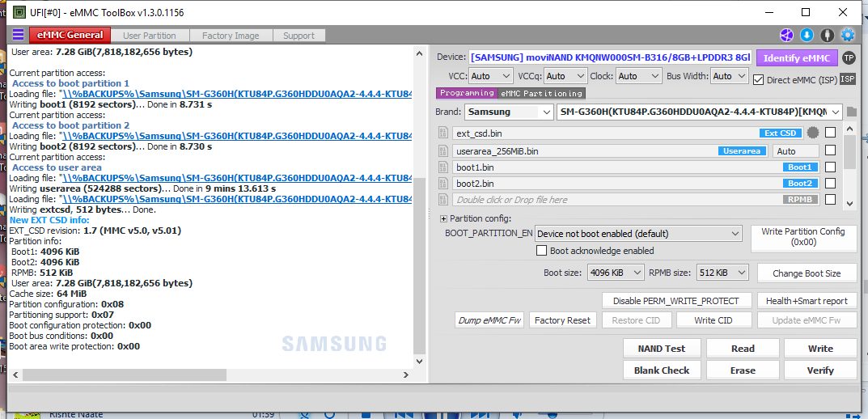The height and width of the screenshot is (419, 868).
Task: Click the binary file icon for userarea_256MiB.bin
Action: click(x=442, y=150)
